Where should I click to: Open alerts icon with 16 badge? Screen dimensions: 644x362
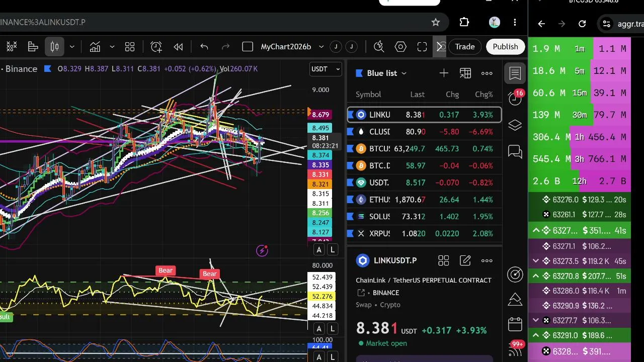tap(515, 98)
